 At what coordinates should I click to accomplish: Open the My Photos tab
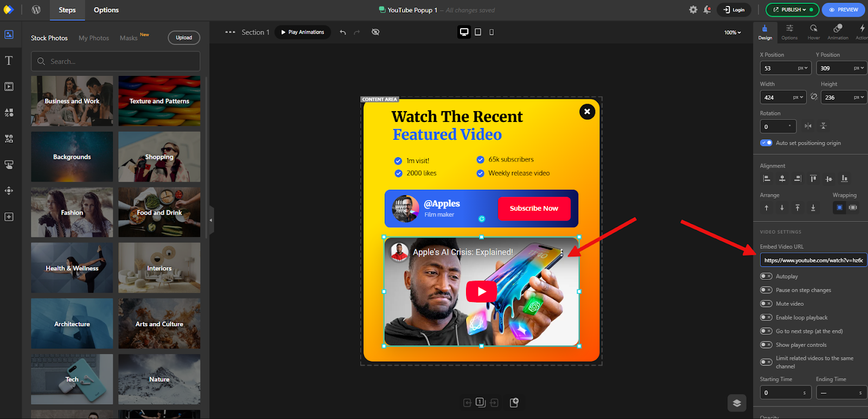pos(94,38)
